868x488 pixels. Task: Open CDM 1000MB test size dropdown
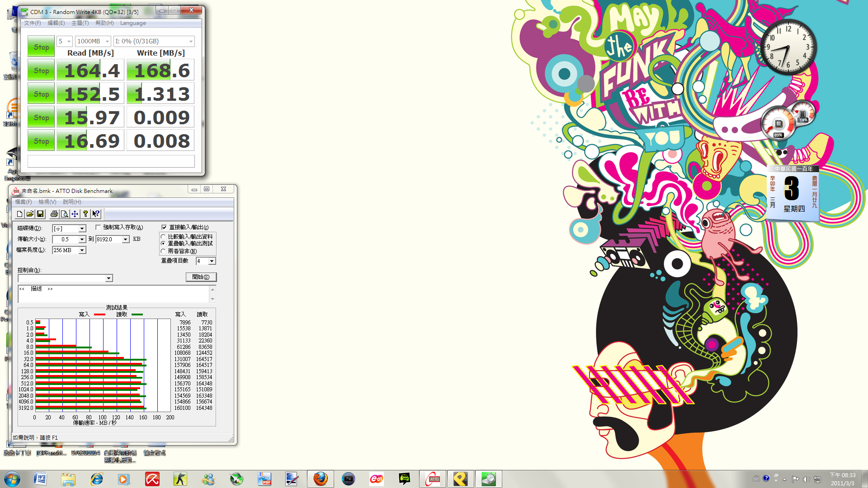pyautogui.click(x=93, y=41)
